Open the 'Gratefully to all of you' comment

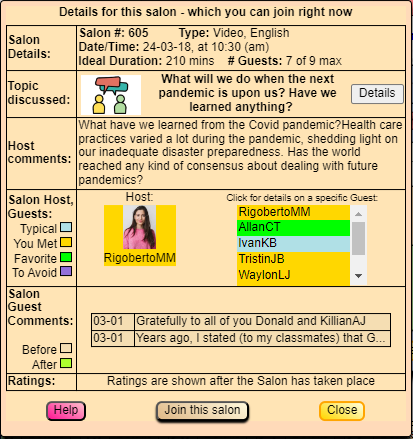pos(262,321)
